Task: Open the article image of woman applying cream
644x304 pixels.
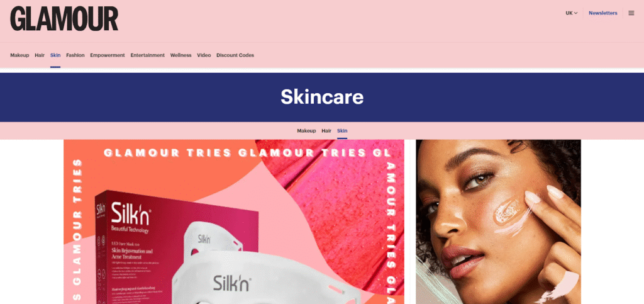Action: point(498,222)
